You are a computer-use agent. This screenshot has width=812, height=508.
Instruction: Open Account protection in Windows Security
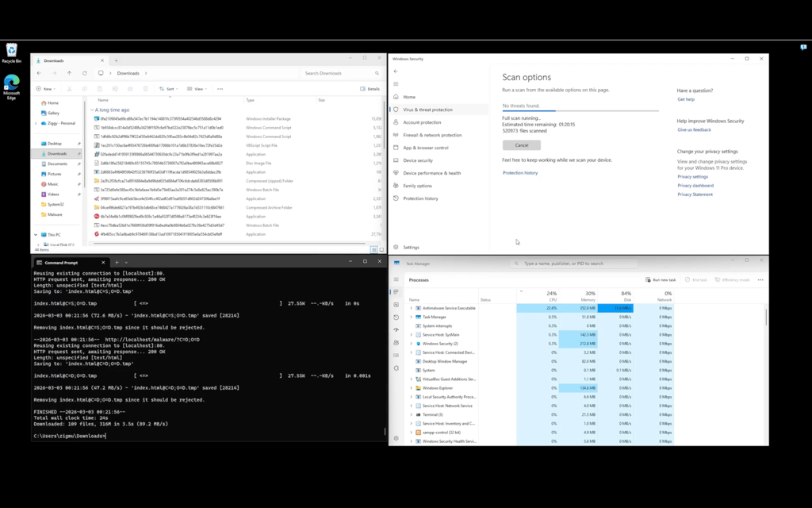(x=438, y=122)
